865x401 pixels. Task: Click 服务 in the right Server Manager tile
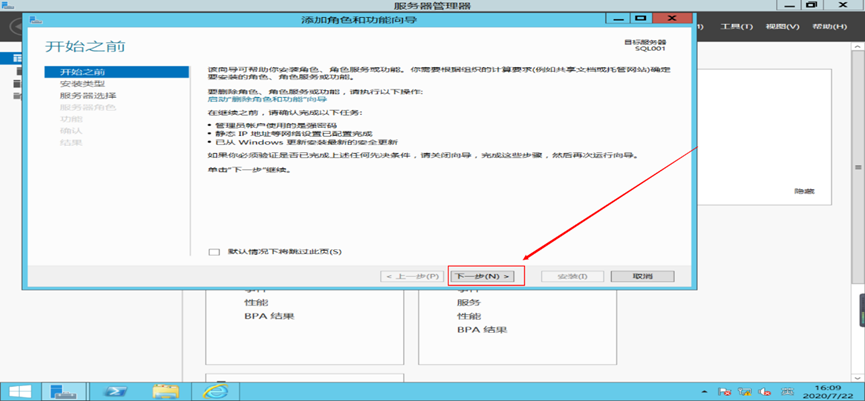pos(468,302)
